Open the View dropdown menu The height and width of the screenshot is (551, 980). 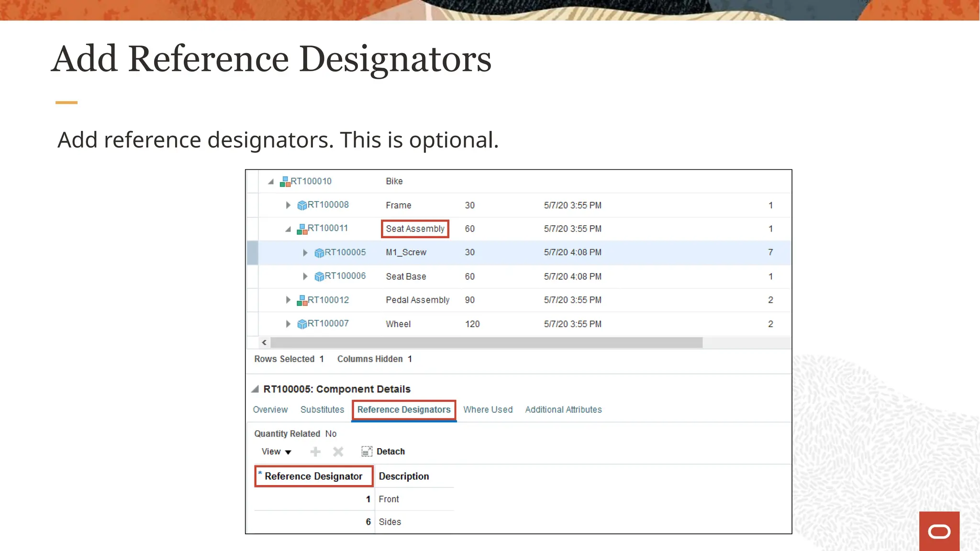coord(276,452)
